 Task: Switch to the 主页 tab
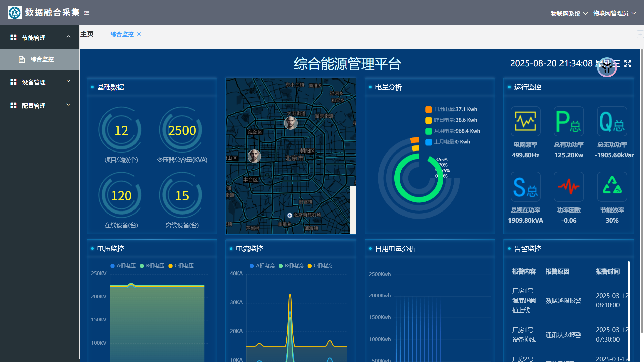pyautogui.click(x=87, y=34)
